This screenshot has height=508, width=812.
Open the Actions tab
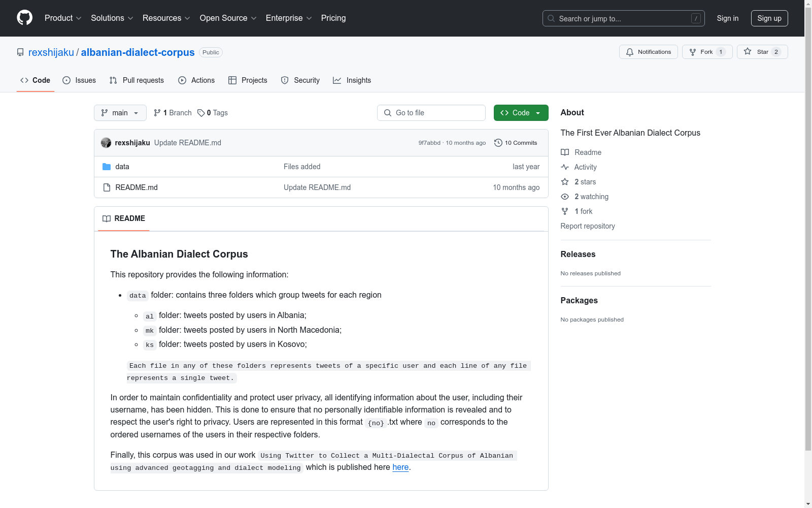[x=196, y=80]
